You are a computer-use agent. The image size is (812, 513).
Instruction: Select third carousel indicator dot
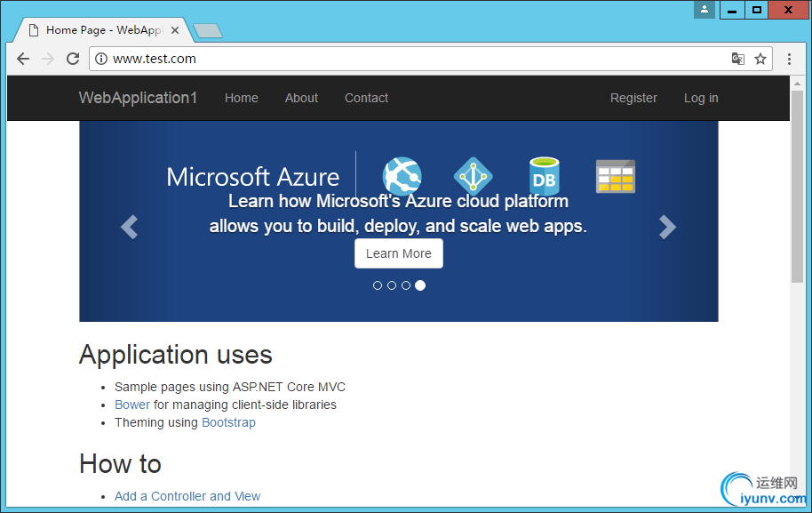[406, 285]
